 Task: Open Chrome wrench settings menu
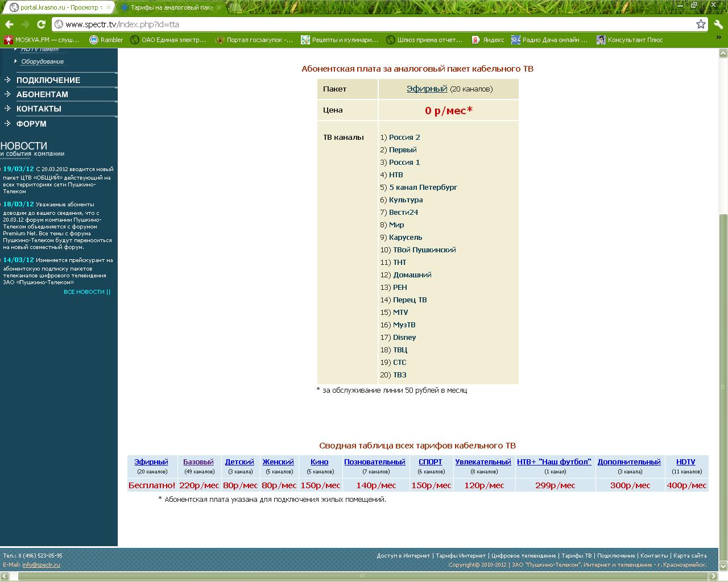(717, 24)
